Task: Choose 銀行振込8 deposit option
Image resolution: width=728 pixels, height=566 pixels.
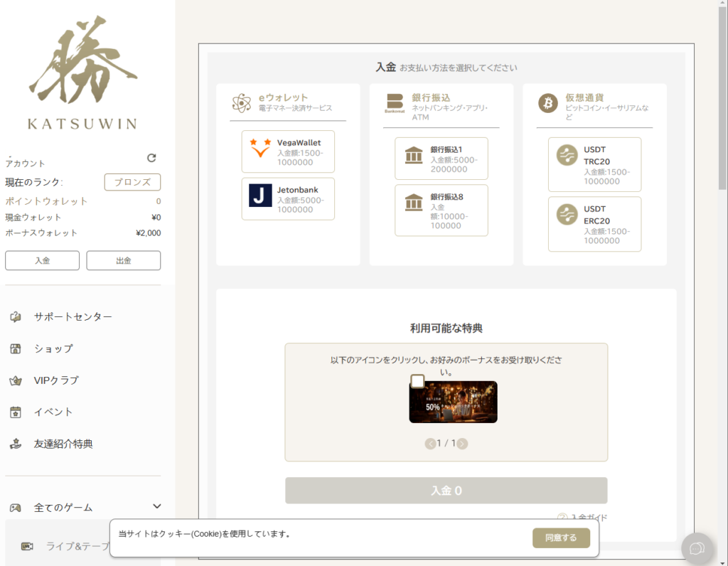Action: [x=441, y=210]
